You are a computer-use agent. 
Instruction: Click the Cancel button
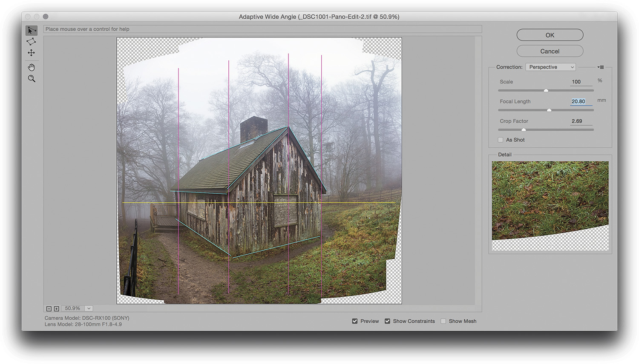coord(550,51)
